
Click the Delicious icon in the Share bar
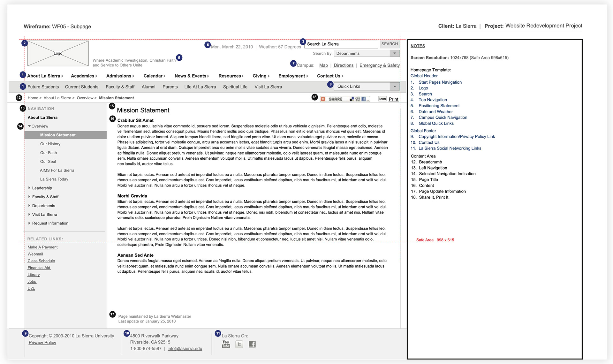click(x=352, y=99)
